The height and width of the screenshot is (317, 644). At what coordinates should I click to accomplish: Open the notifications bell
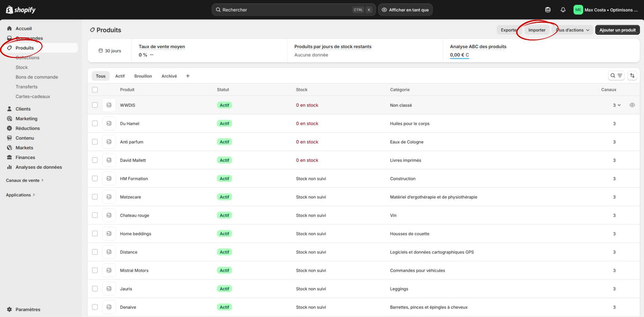(563, 10)
